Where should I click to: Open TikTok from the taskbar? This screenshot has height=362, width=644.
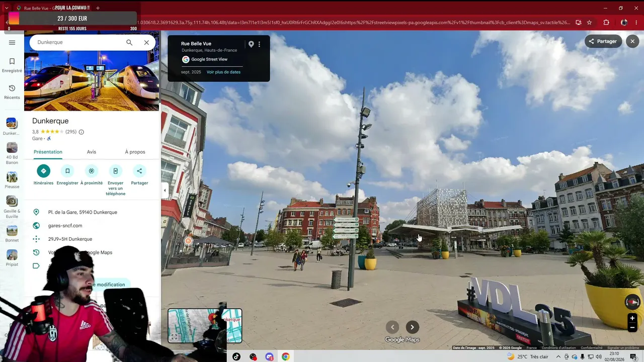coord(236,356)
